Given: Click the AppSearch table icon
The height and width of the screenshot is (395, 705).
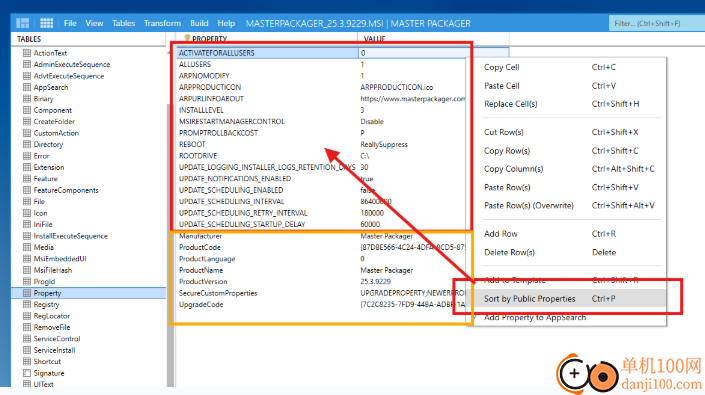Looking at the screenshot, I should 27,87.
